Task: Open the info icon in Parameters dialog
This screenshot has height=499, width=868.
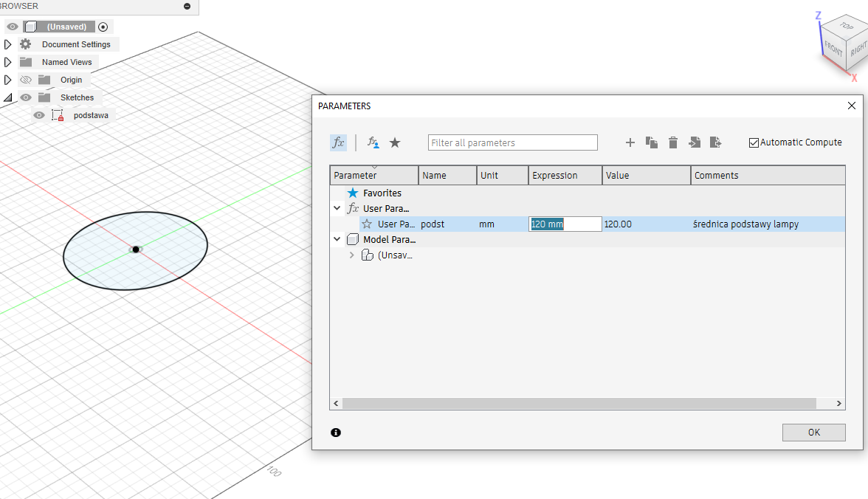Action: (336, 433)
